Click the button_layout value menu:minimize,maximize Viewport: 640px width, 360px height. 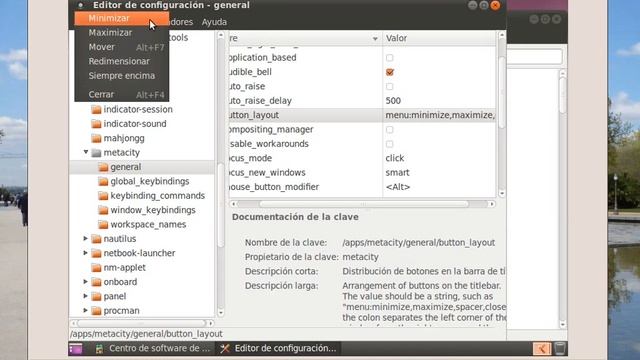click(440, 115)
